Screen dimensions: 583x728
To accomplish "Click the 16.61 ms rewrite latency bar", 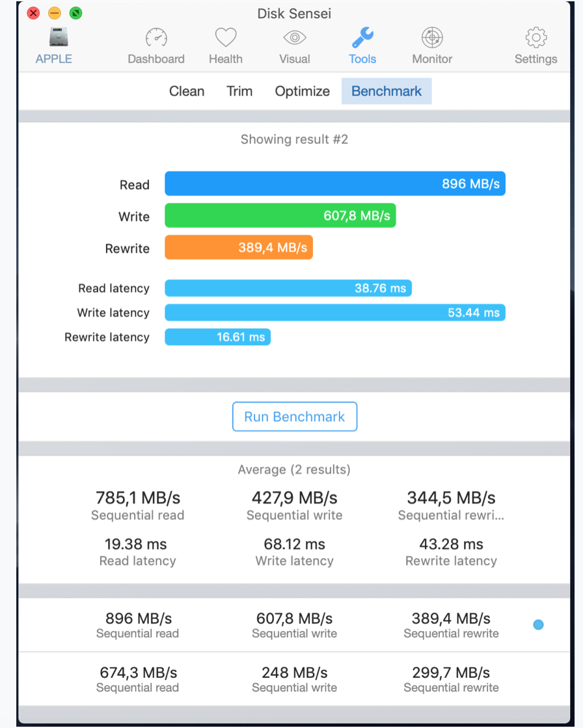I will 217,337.
